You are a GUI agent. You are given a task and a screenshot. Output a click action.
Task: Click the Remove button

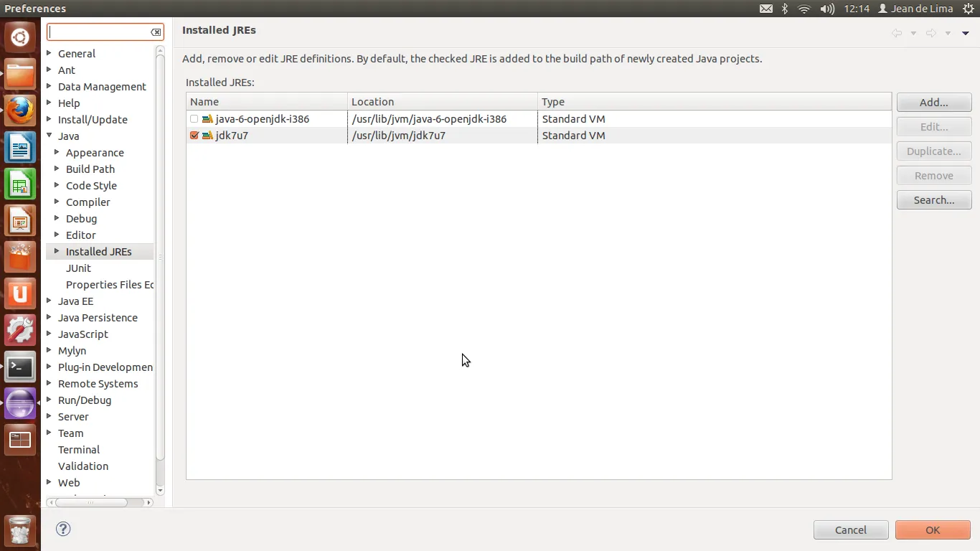[x=934, y=176]
